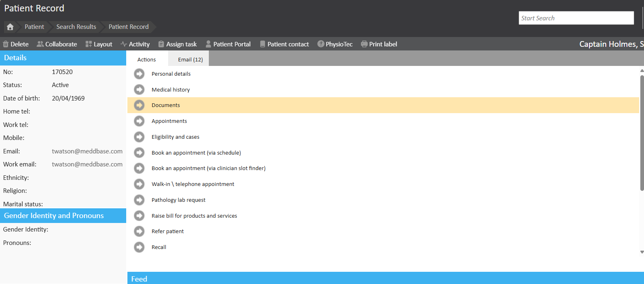The image size is (644, 284).
Task: Select the Actions tab
Action: pos(147,59)
